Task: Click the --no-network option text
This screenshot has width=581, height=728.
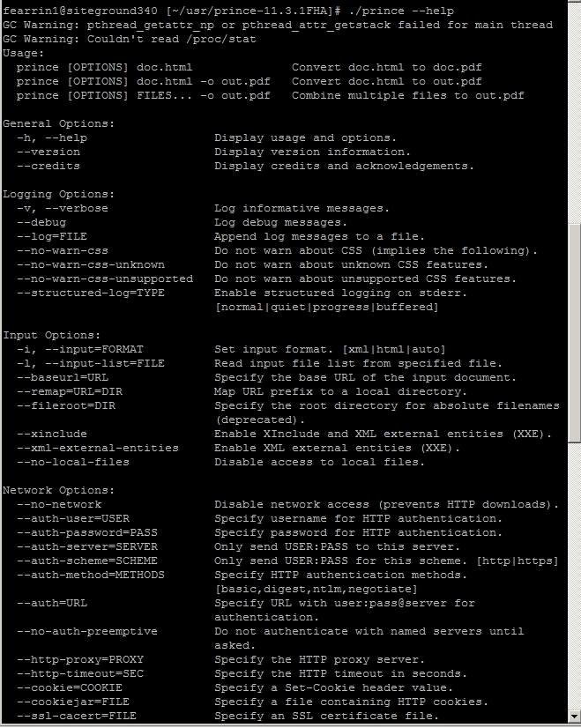Action: [x=59, y=504]
